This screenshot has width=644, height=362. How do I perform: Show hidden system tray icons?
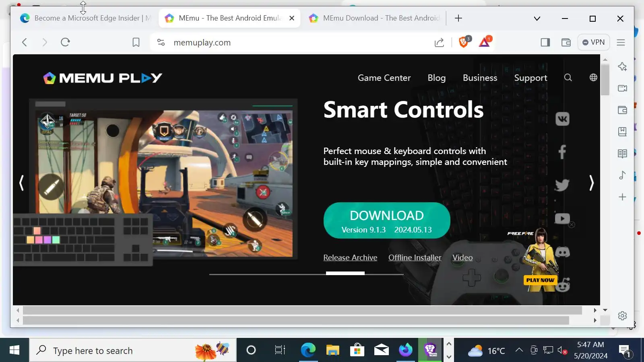(x=519, y=350)
